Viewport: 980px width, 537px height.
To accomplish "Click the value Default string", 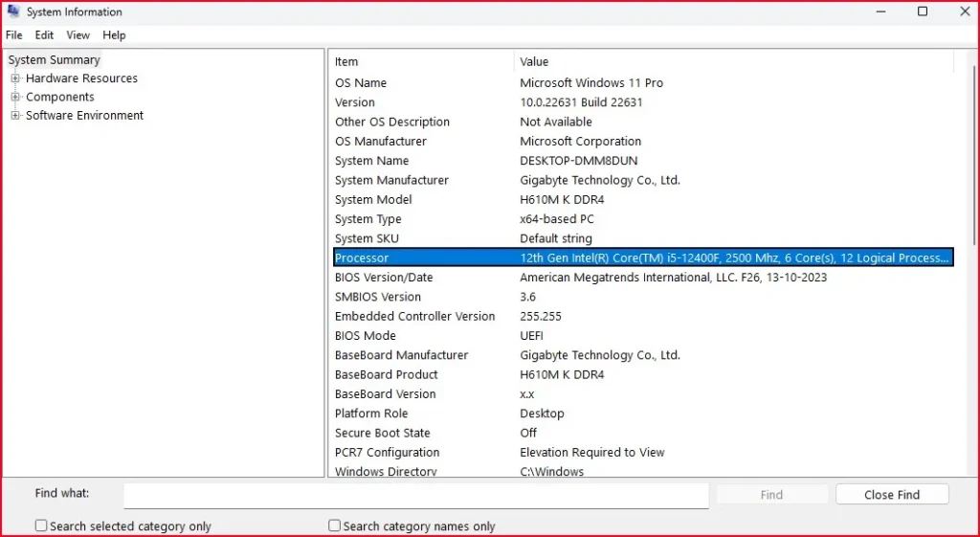I will 556,238.
